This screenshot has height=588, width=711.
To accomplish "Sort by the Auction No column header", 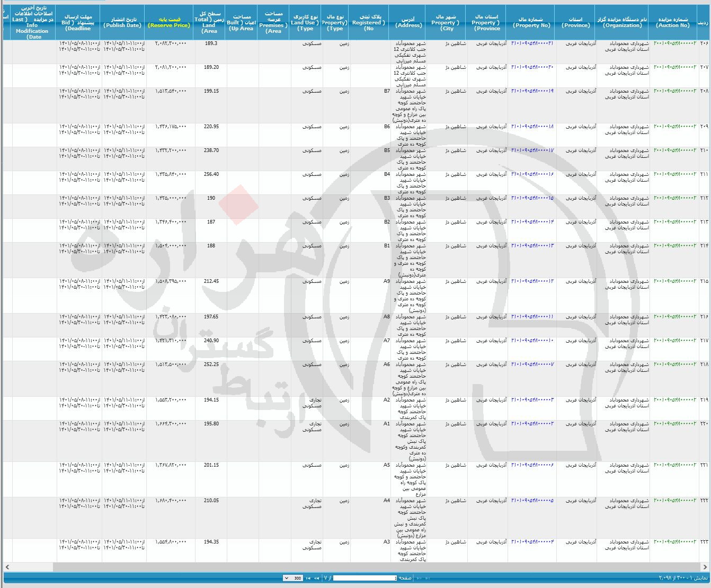I will 673,22.
